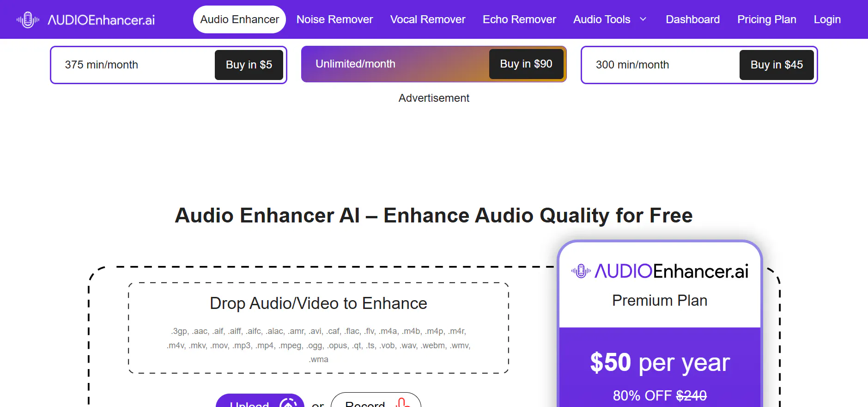Purchase the 300 min/month plan for $45
The width and height of the screenshot is (868, 407).
777,65
